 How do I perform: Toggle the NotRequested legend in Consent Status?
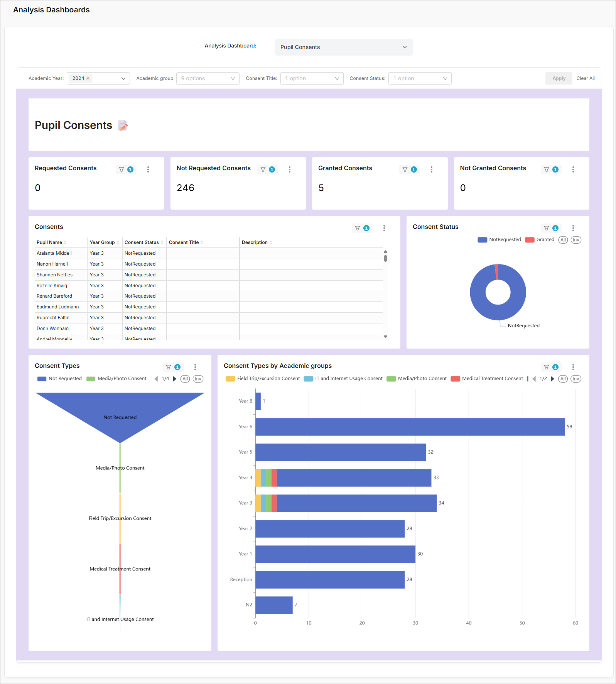tap(499, 240)
